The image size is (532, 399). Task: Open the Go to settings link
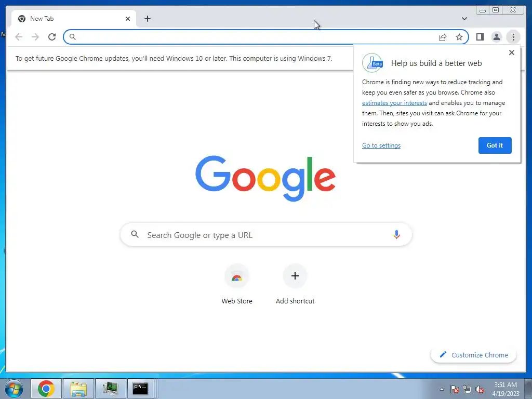point(381,145)
